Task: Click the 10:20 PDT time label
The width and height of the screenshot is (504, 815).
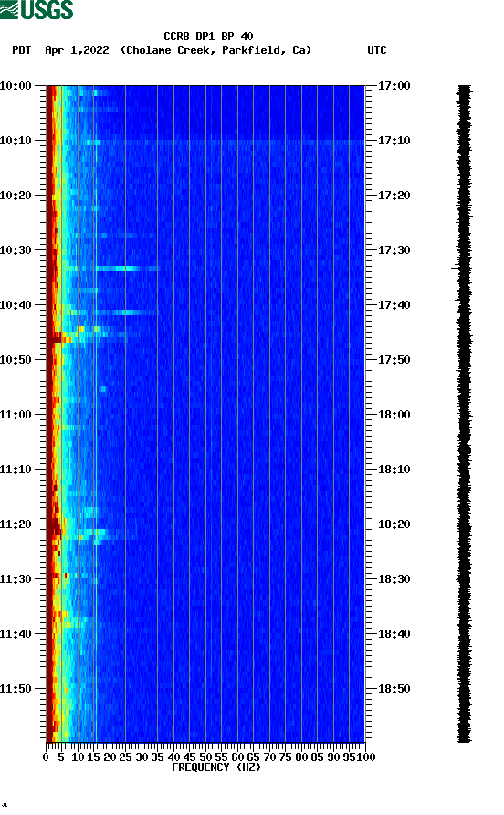Action: click(16, 196)
